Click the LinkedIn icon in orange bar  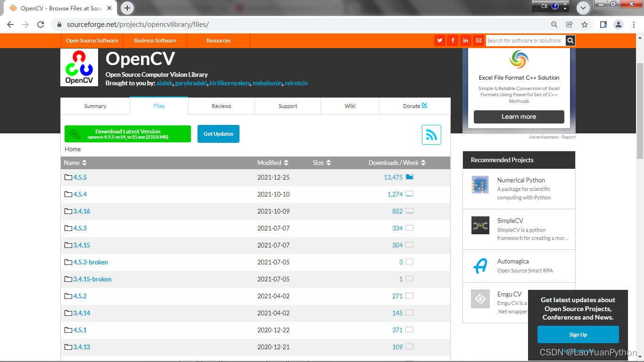(x=465, y=41)
